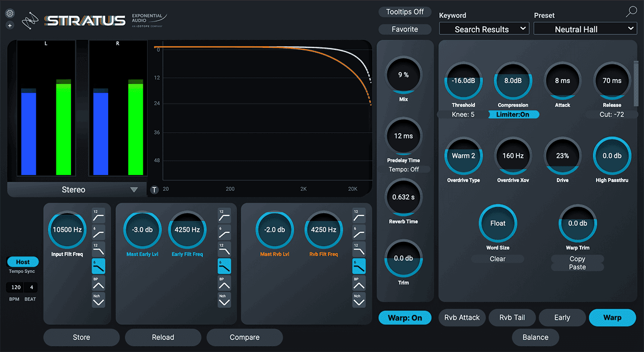Click the T icon beside the frequency graph

point(154,190)
